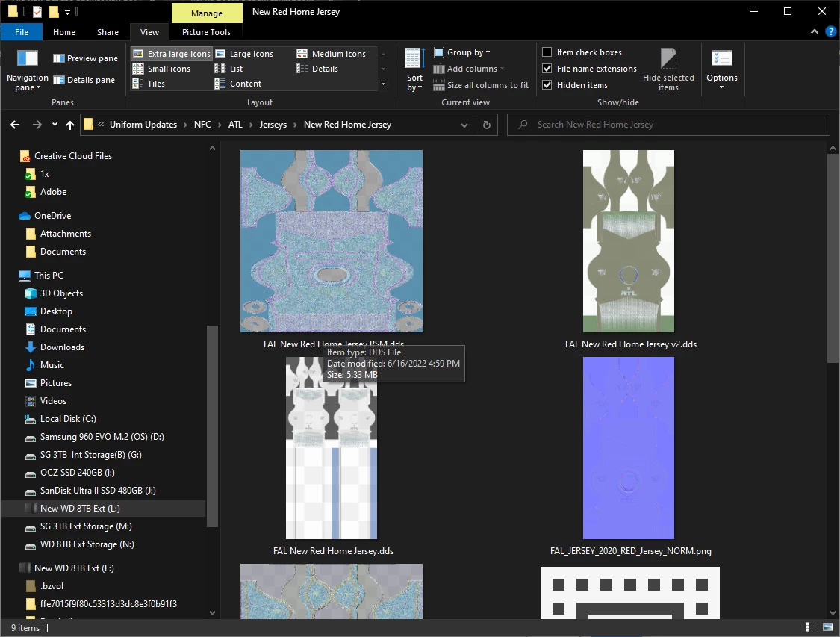Select the View ribbon tab
The width and height of the screenshot is (840, 637).
[x=149, y=32]
